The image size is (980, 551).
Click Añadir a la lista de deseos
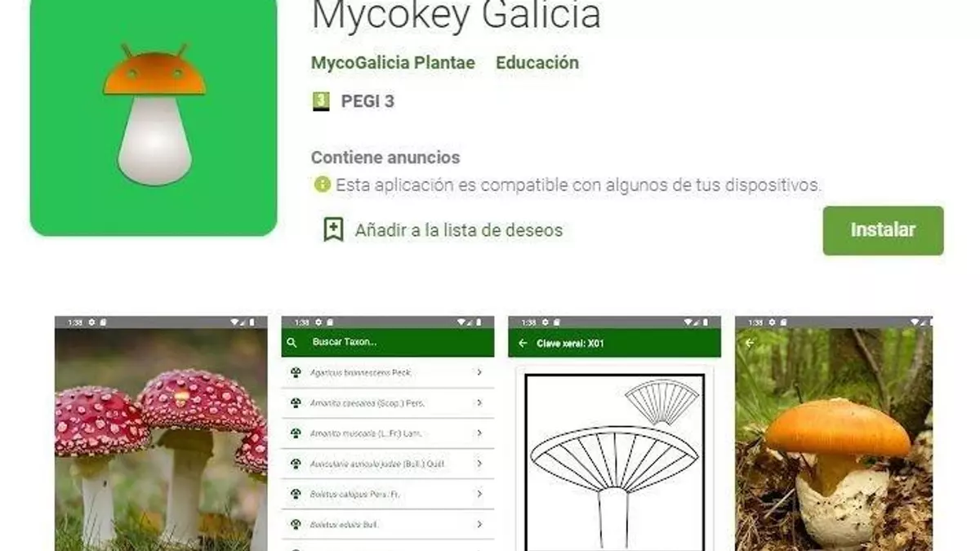459,230
